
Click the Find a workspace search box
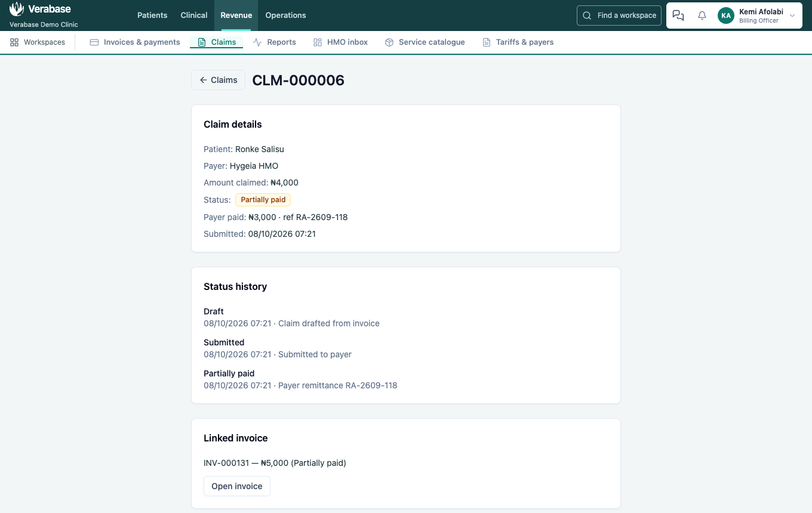coord(619,16)
